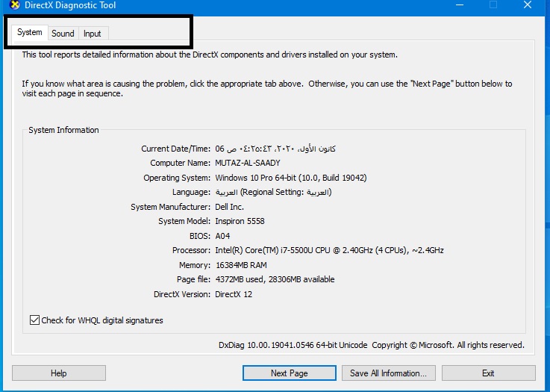This screenshot has height=392, width=550.
Task: Click the Page file: field label
Action: [193, 279]
